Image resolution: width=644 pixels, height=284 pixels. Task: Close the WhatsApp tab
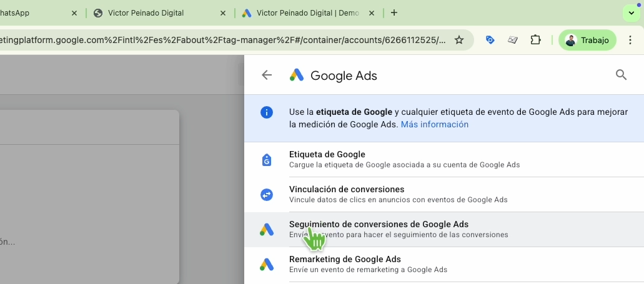pyautogui.click(x=74, y=13)
